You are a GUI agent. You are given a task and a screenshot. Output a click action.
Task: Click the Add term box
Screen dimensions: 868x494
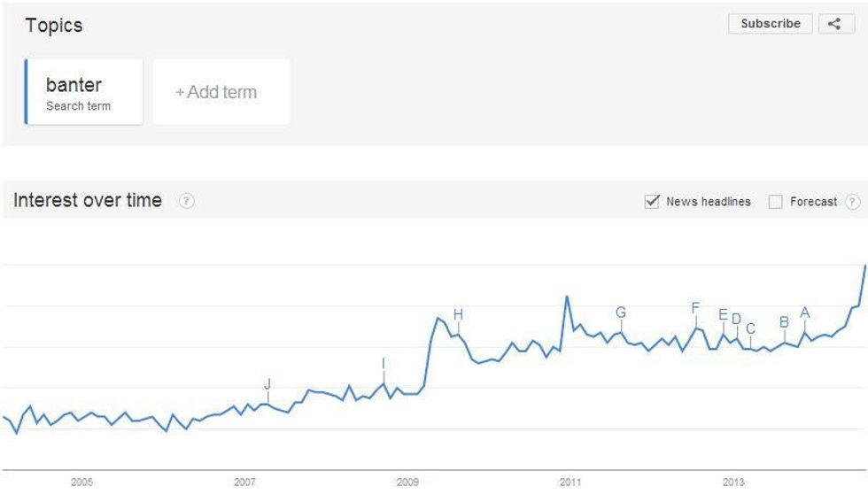click(x=221, y=92)
